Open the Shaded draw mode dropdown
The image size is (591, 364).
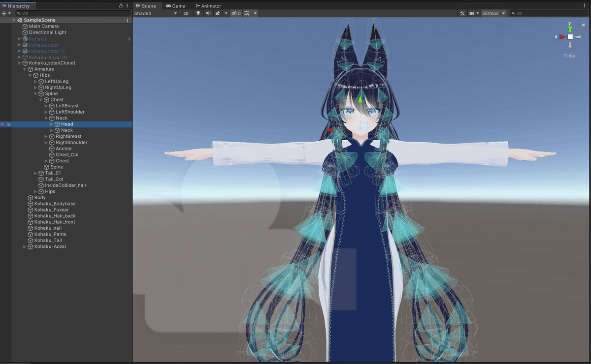(x=156, y=13)
